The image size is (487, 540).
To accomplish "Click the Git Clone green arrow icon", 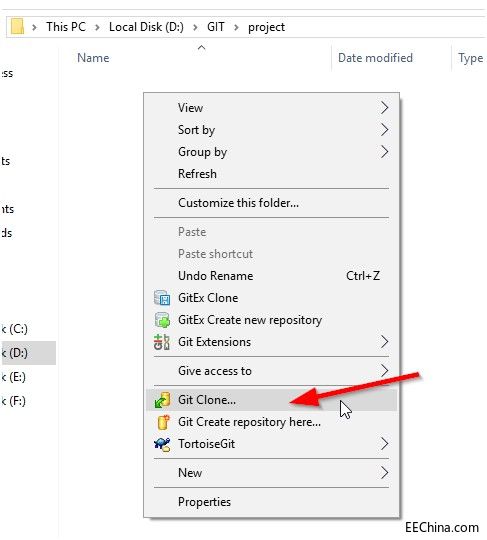I will coord(162,400).
